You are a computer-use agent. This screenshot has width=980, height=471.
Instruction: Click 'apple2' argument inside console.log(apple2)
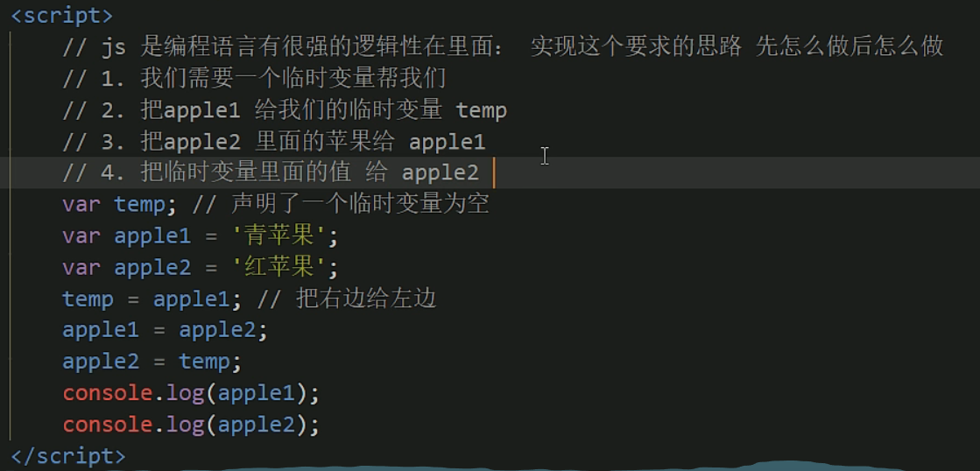pos(256,425)
